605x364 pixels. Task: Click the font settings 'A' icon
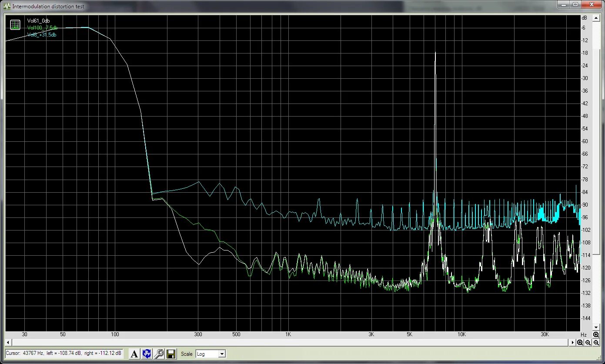134,354
